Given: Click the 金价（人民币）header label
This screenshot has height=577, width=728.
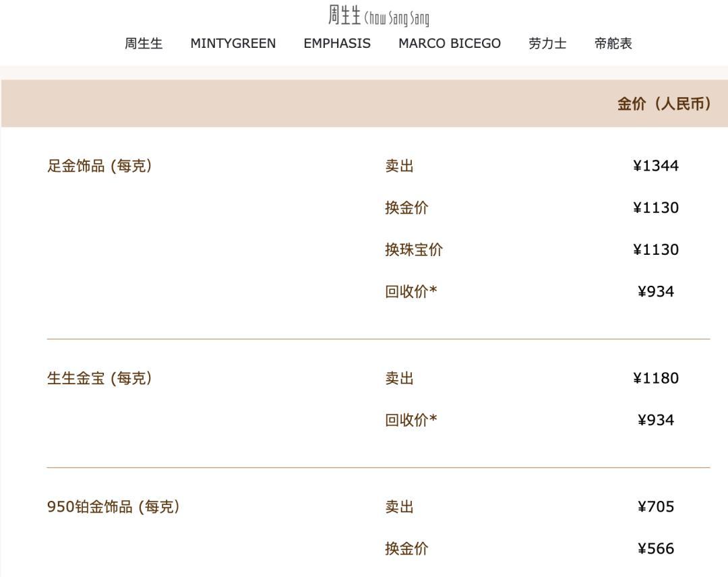Looking at the screenshot, I should tap(664, 104).
